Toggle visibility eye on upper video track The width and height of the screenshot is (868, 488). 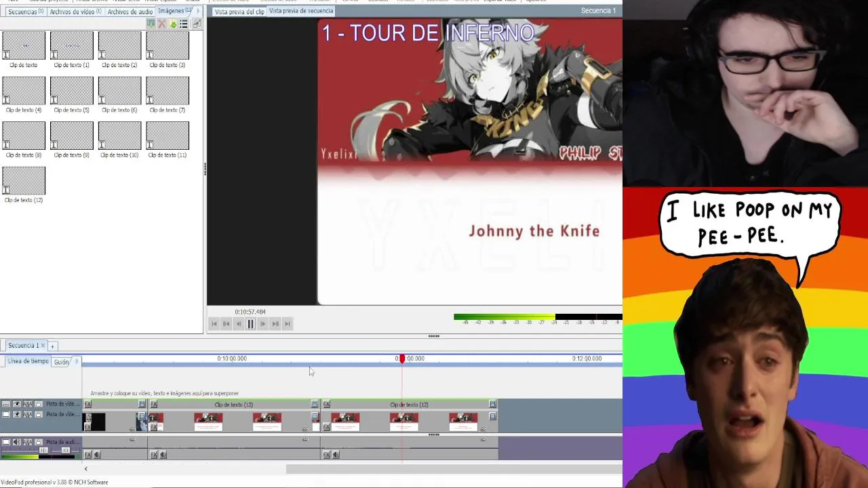17,404
